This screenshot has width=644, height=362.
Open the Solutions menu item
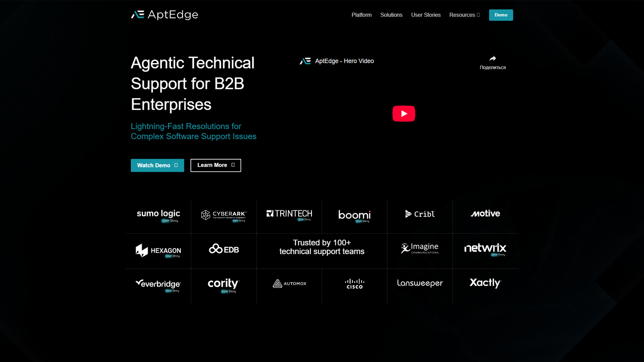tap(391, 15)
